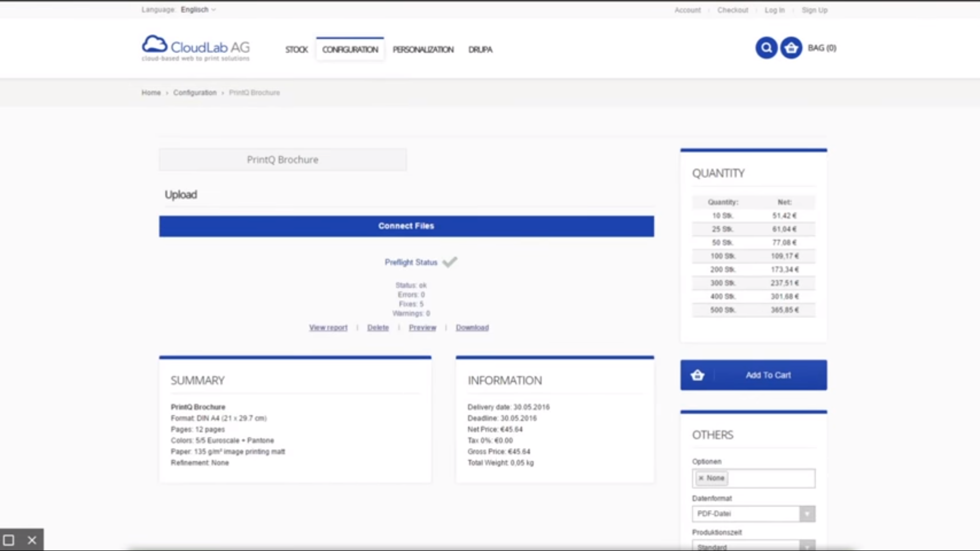Click the Optionen input field
The width and height of the screenshot is (980, 551).
pyautogui.click(x=753, y=479)
